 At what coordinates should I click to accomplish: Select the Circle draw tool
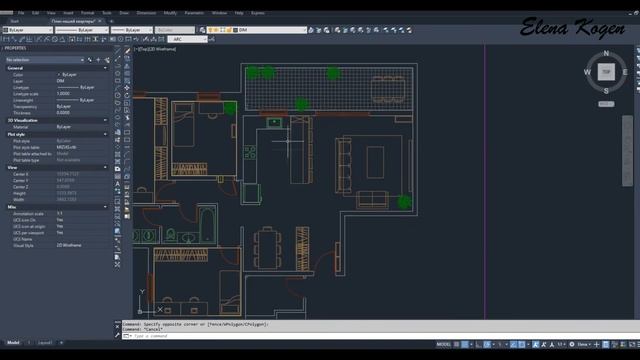tap(118, 95)
